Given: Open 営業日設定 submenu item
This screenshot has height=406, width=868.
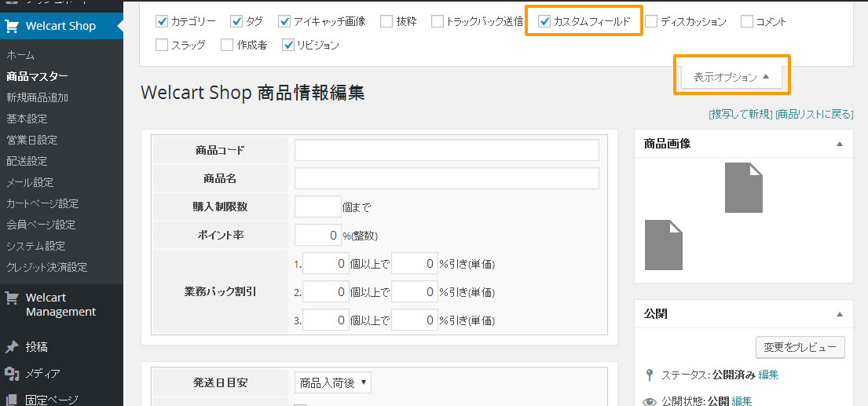Looking at the screenshot, I should coord(31,140).
